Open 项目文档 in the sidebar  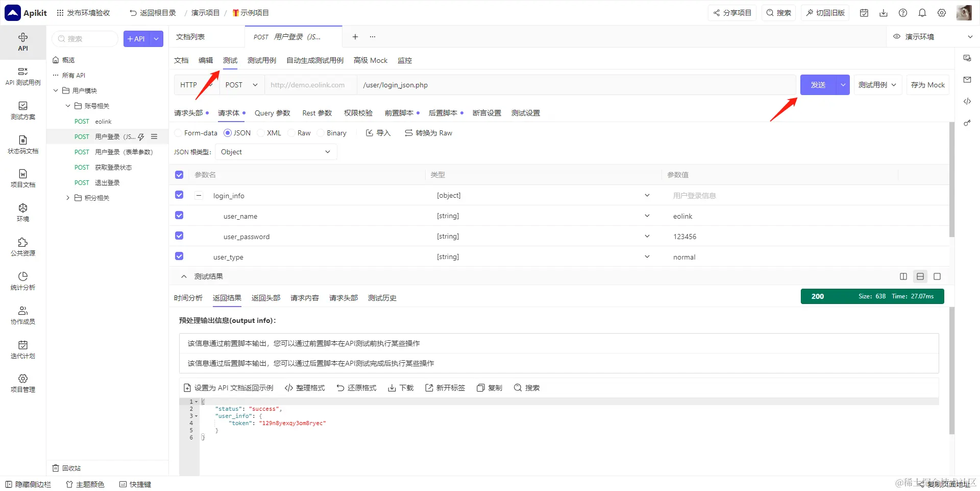tap(23, 179)
